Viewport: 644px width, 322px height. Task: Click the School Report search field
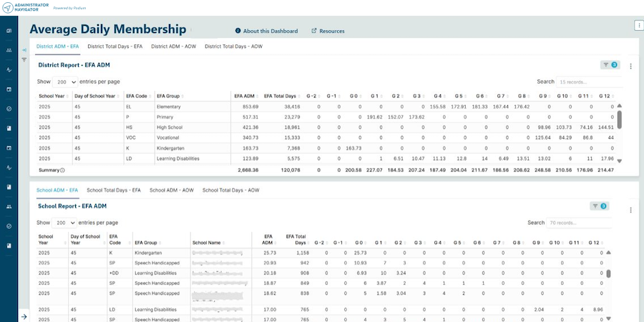579,223
